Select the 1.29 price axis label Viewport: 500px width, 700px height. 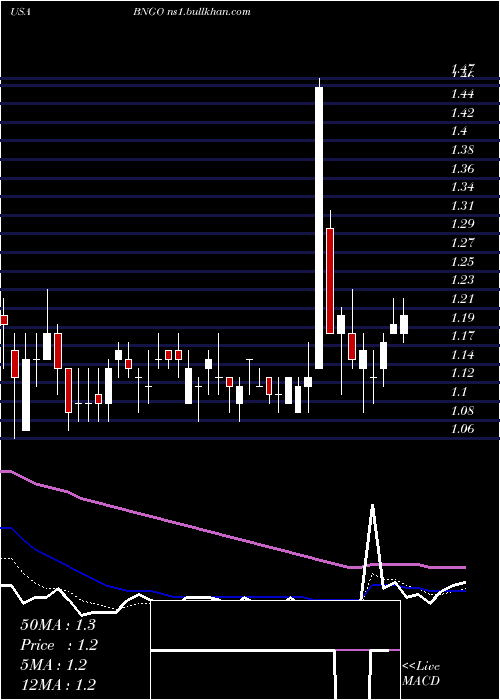pos(462,224)
